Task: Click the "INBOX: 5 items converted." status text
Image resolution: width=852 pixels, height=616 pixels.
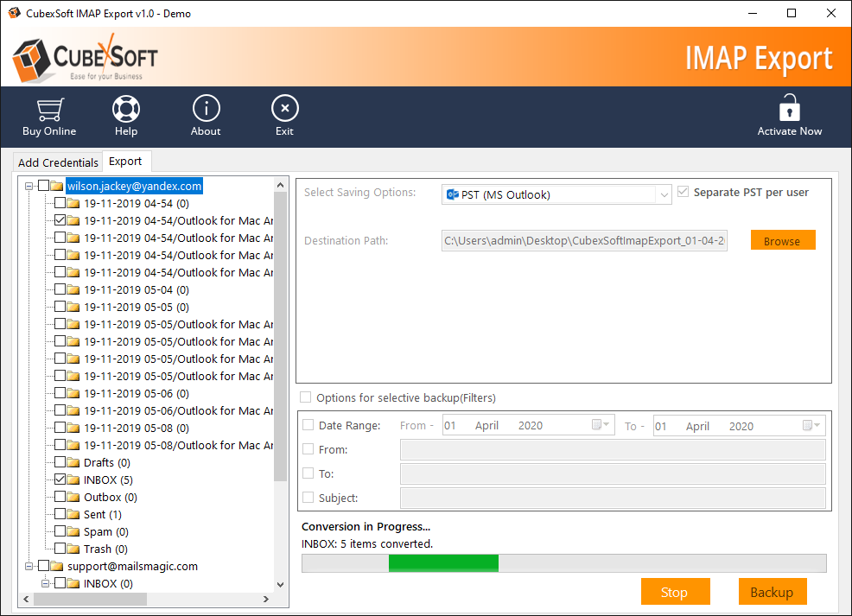Action: pos(367,543)
